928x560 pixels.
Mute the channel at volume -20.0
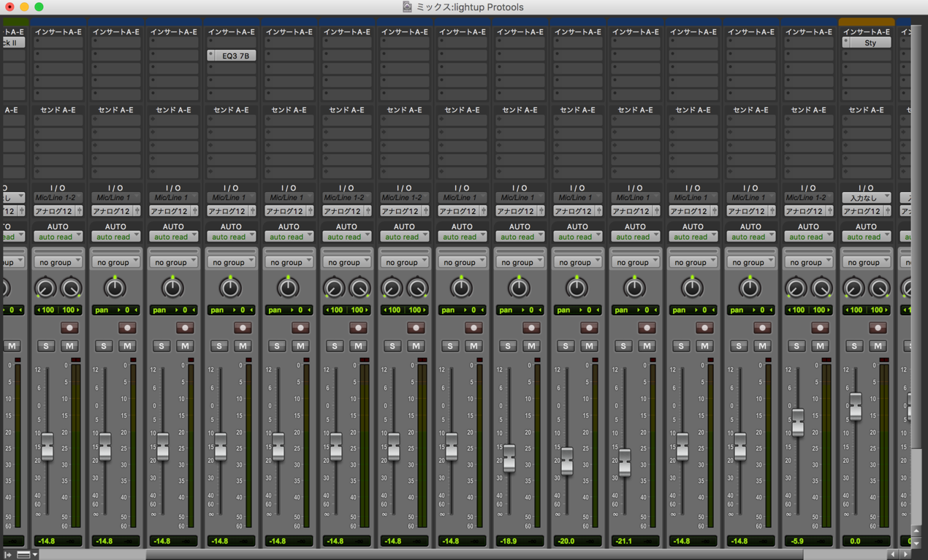(x=589, y=346)
